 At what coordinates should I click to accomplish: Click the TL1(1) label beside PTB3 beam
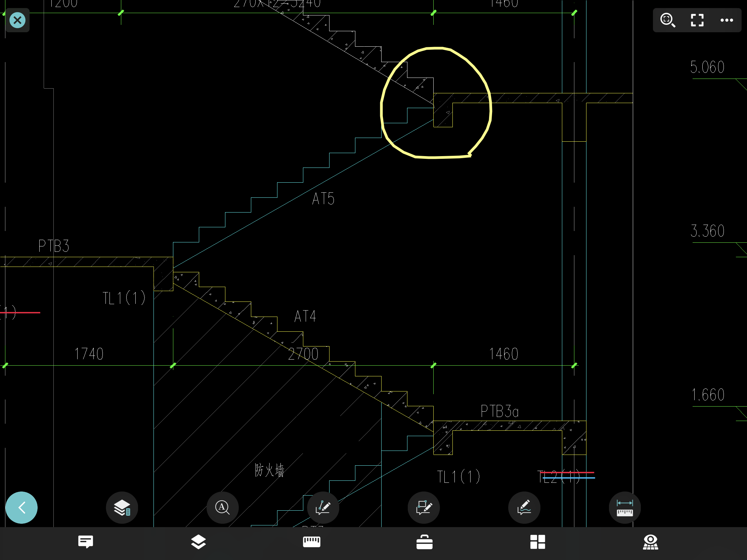(x=124, y=298)
